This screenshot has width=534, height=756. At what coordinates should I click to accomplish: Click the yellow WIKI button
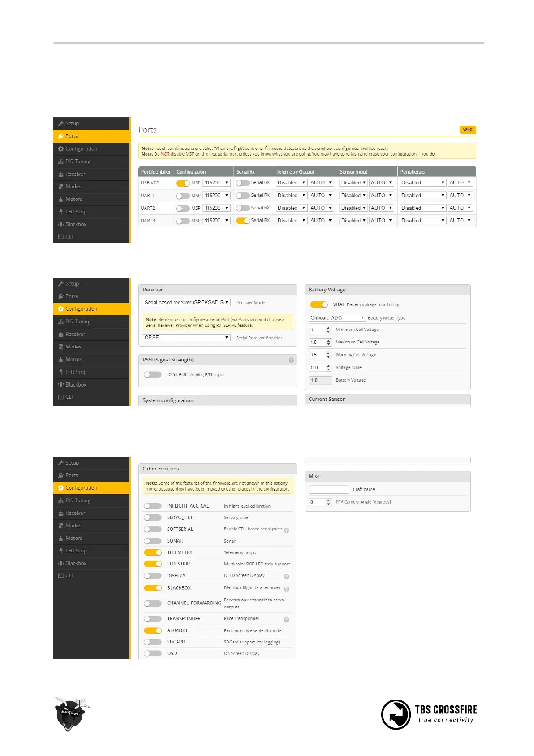(x=467, y=130)
